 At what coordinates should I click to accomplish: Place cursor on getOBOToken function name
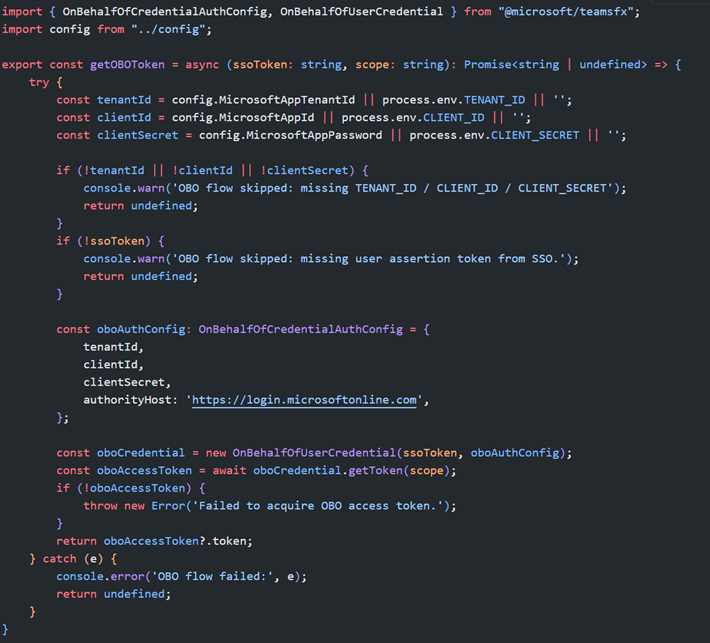click(131, 65)
